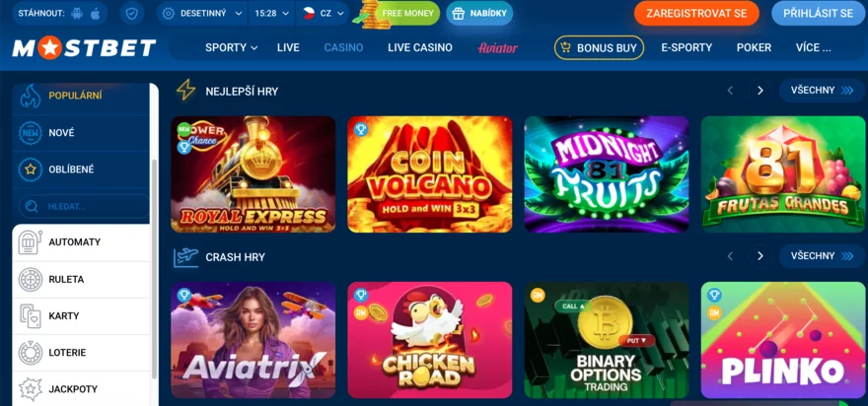
Task: Expand the Desetinný odds format dropdown
Action: point(202,13)
